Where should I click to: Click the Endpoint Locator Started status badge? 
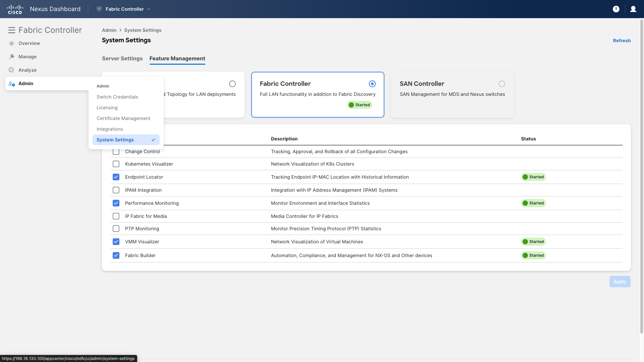(x=533, y=177)
